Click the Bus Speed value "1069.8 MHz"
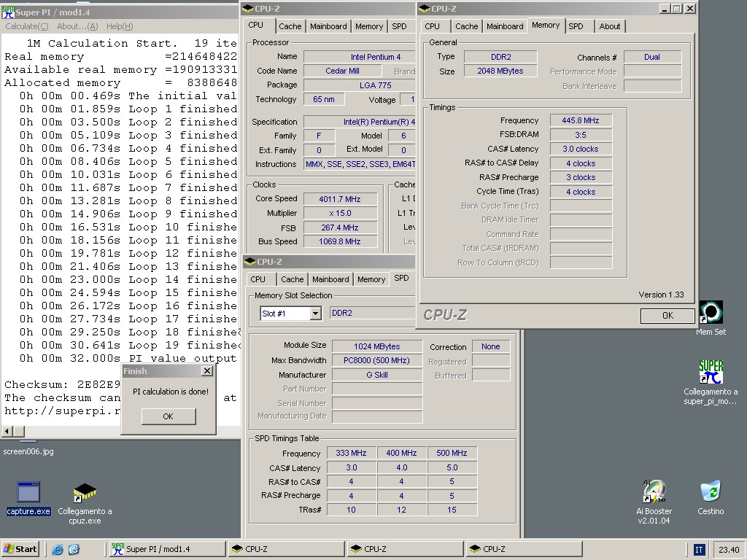747x560 pixels. point(340,241)
